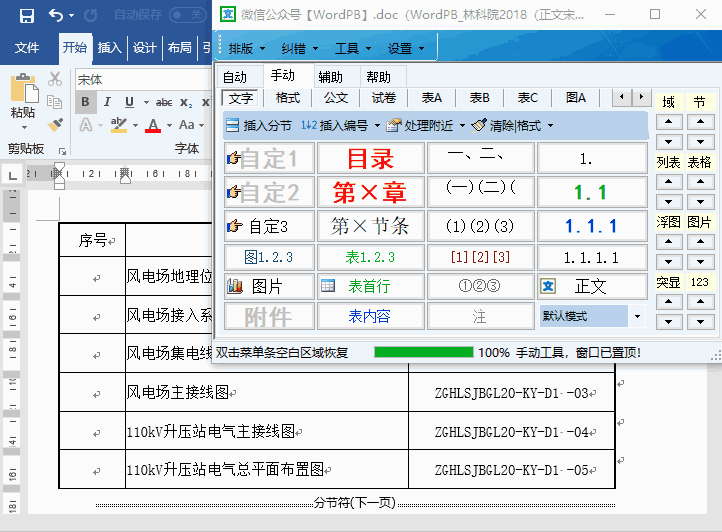Open underline style dropdown arrow
The height and width of the screenshot is (532, 722).
(x=146, y=102)
